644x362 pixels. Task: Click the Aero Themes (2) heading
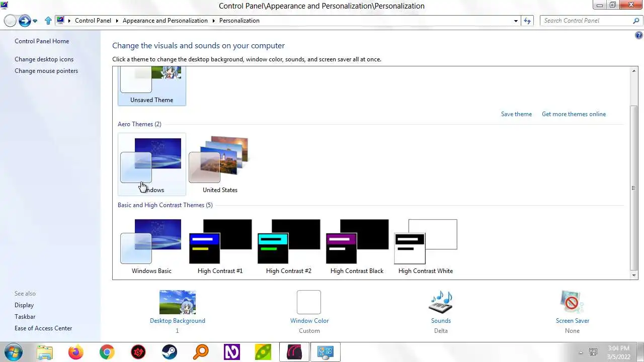(x=139, y=124)
